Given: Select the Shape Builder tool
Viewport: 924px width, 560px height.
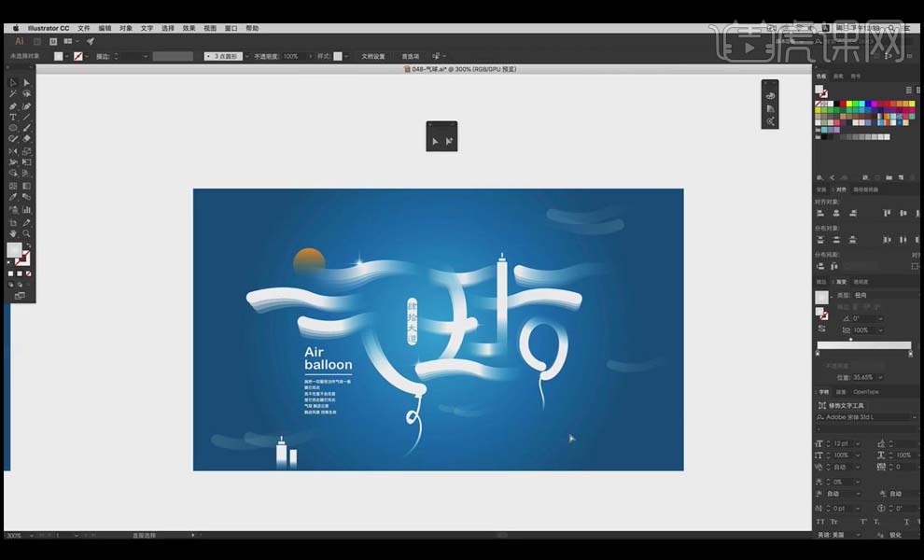Looking at the screenshot, I should point(12,174).
